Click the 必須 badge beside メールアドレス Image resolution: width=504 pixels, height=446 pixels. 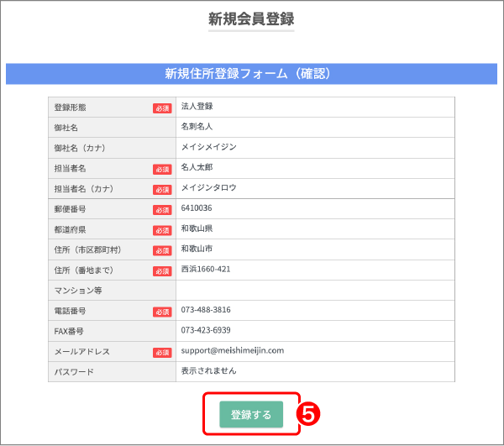(x=162, y=353)
